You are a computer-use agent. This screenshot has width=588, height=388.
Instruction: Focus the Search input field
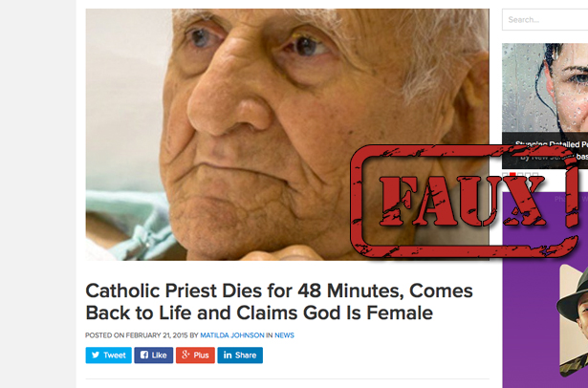(x=545, y=19)
